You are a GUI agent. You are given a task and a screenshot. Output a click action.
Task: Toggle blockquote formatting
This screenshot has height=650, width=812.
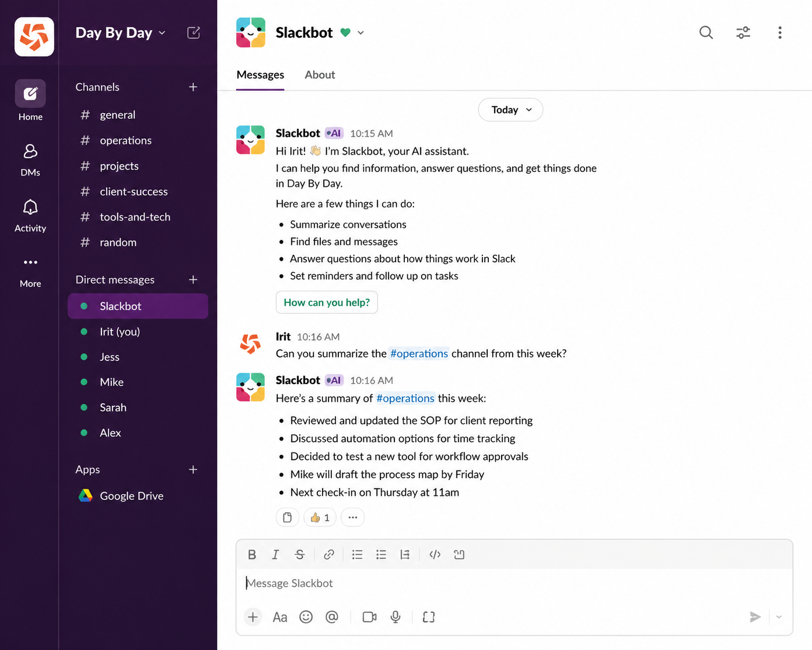click(405, 554)
